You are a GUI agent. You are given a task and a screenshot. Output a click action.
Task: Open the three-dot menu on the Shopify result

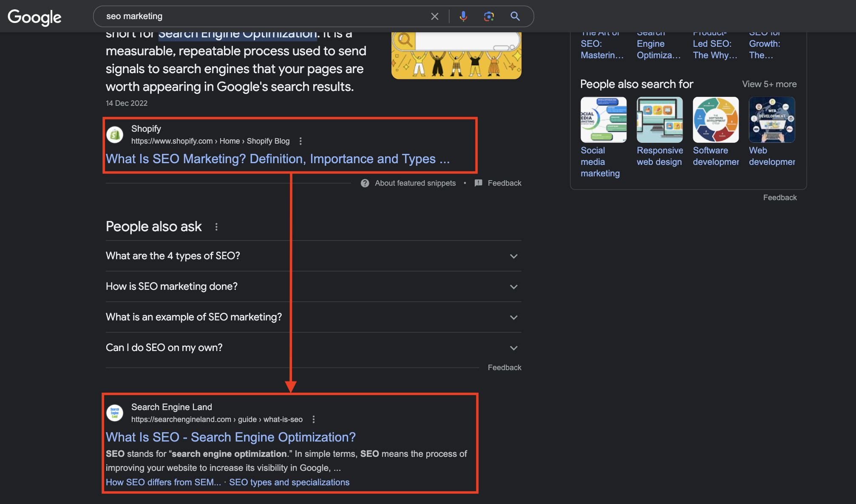[x=300, y=141]
